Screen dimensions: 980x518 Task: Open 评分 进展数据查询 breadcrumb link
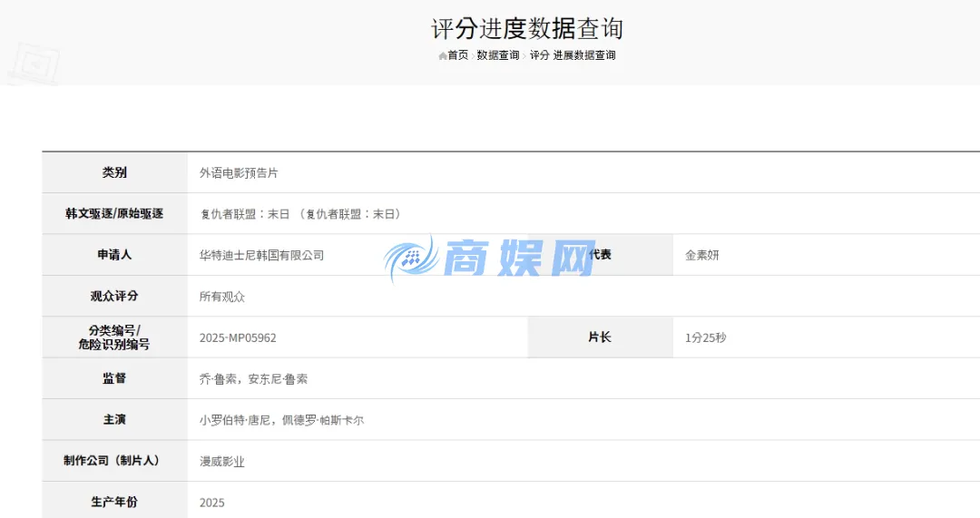pyautogui.click(x=573, y=55)
